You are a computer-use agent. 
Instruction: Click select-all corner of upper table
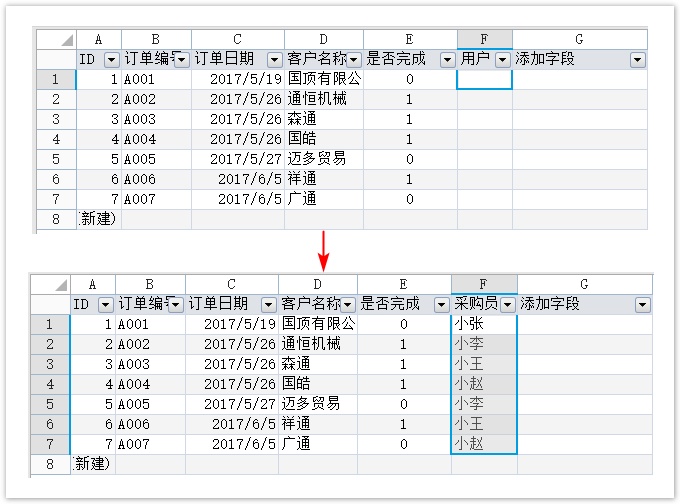coord(55,40)
